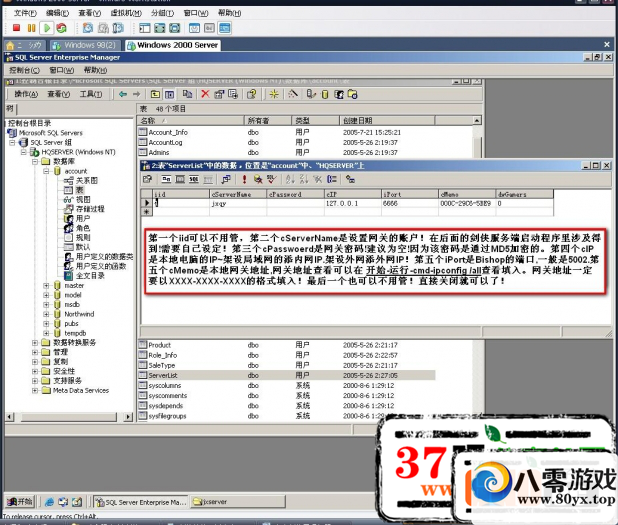Click the 开始 Start button

point(20,502)
